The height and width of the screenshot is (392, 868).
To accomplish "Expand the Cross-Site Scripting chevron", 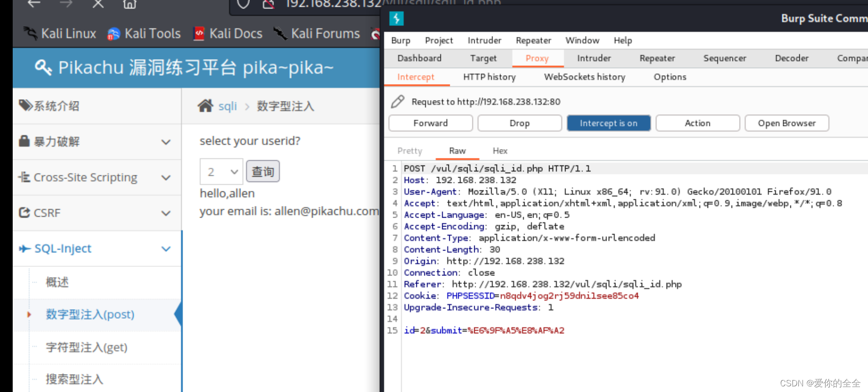I will (166, 178).
